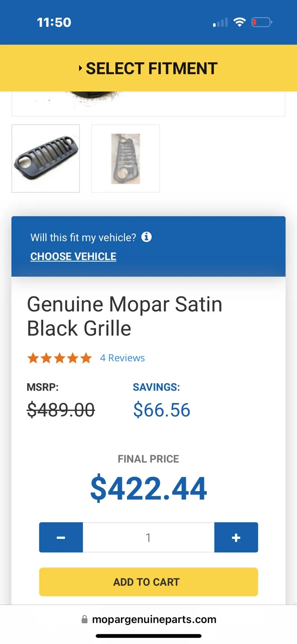Screen dimensions: 297x644
Task: Select the second packaged grille thumbnail
Action: pyautogui.click(x=125, y=158)
